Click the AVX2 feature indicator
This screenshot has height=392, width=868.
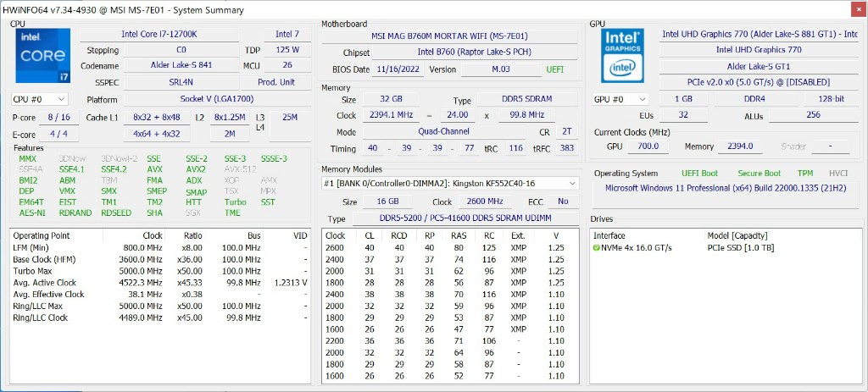196,168
